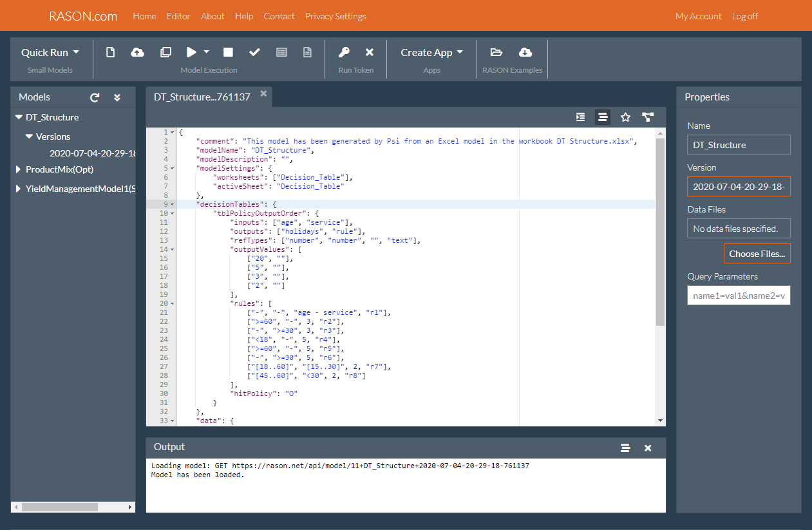Expand the ProductMix(Opt) model node

(19, 169)
